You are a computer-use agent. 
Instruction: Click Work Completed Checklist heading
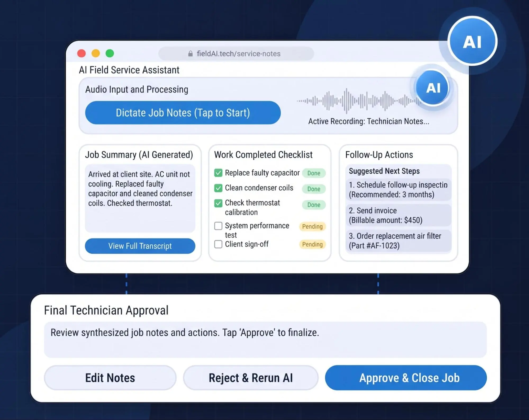click(263, 155)
